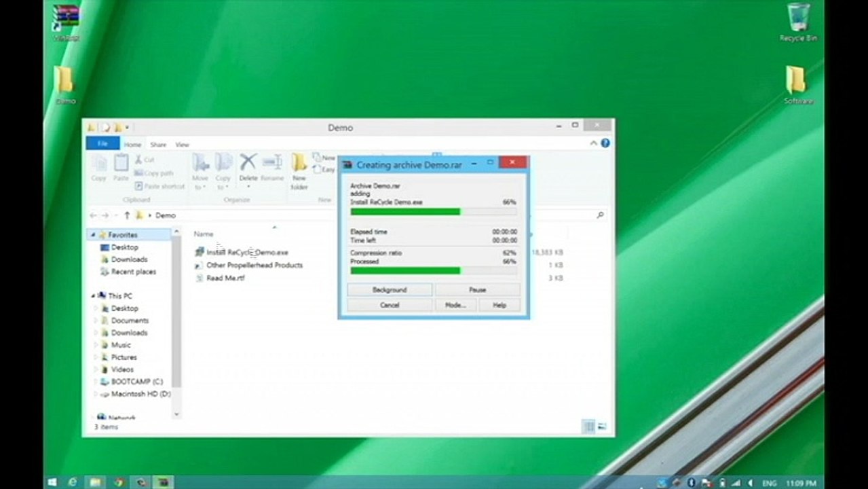Click the New folder ribbon icon
The height and width of the screenshot is (489, 868).
coord(299,172)
